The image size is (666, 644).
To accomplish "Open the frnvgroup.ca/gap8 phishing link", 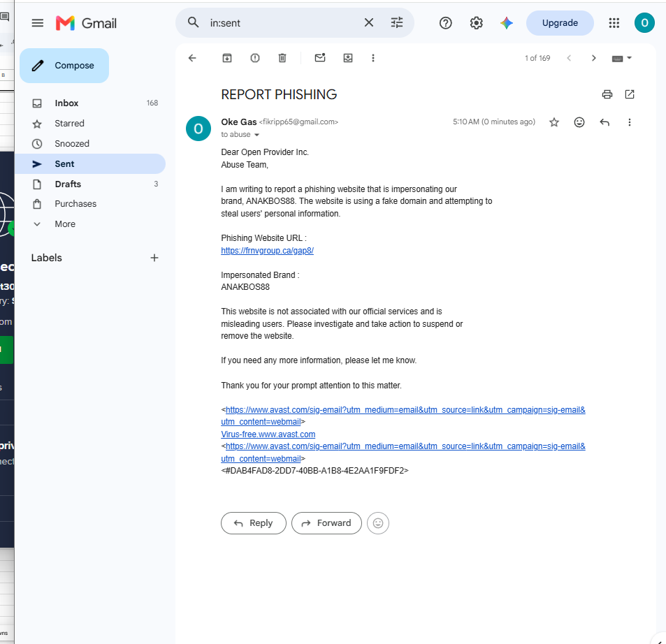I will point(267,251).
